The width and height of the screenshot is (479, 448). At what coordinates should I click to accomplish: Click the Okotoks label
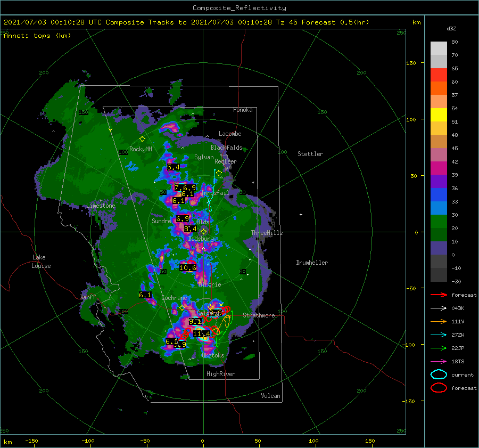click(213, 355)
